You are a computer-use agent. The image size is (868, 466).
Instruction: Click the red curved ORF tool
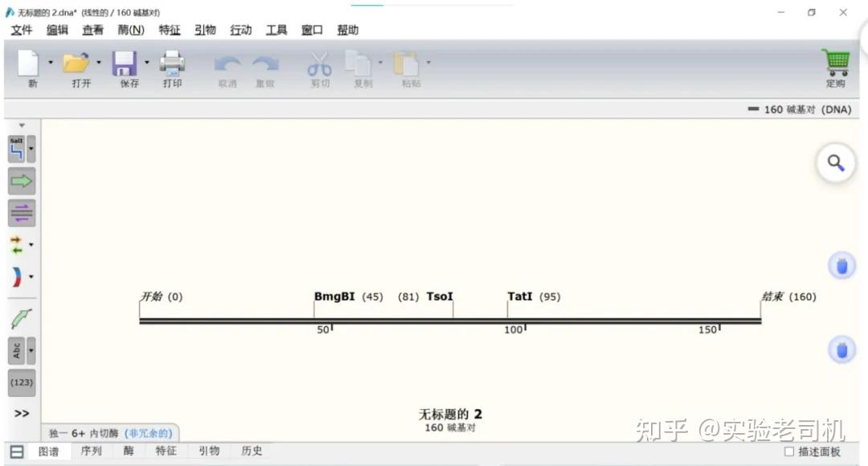click(18, 276)
